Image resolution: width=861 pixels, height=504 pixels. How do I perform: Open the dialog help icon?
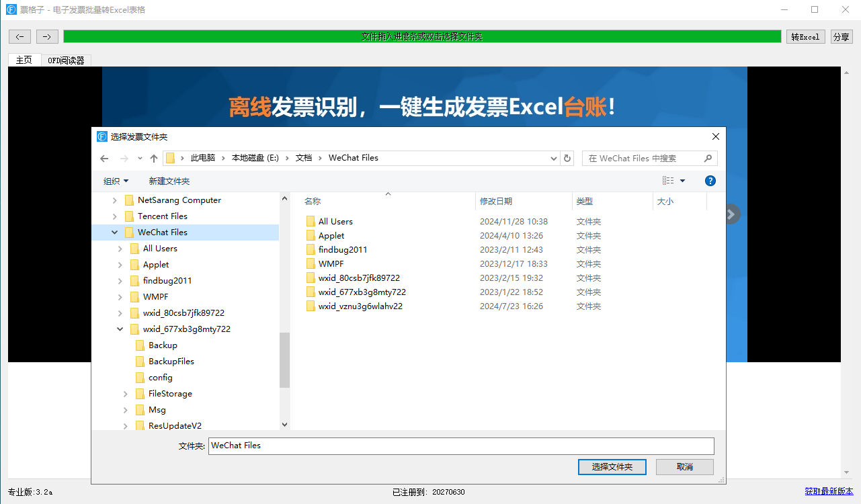click(x=710, y=181)
